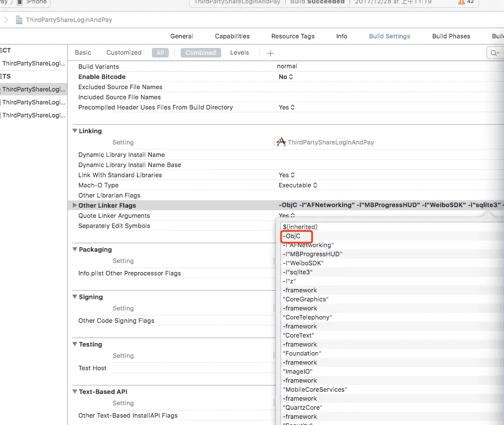Click Dynamic Library Install Name setting
504x425 pixels.
click(x=121, y=155)
